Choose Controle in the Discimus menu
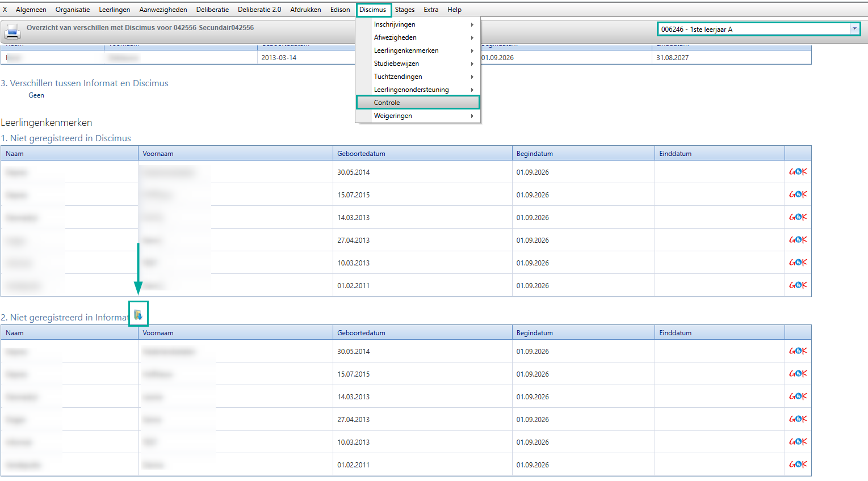The image size is (868, 481). [x=418, y=103]
